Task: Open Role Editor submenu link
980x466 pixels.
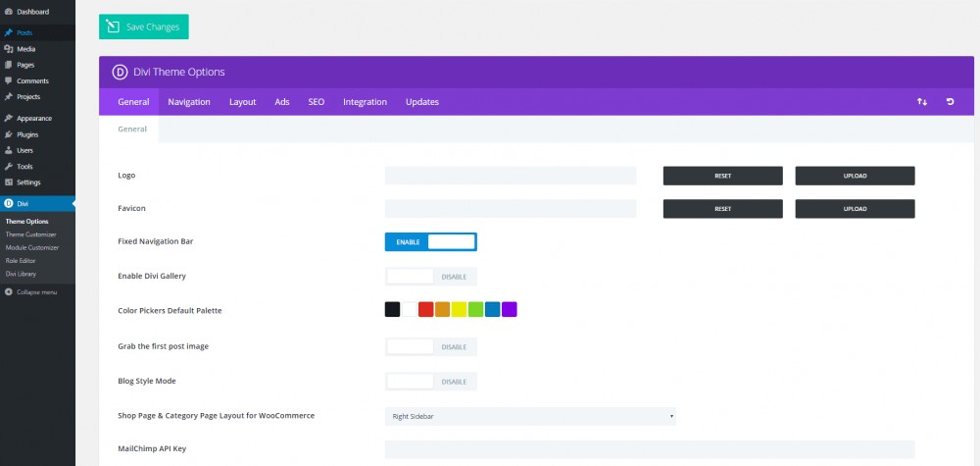Action: (x=21, y=261)
